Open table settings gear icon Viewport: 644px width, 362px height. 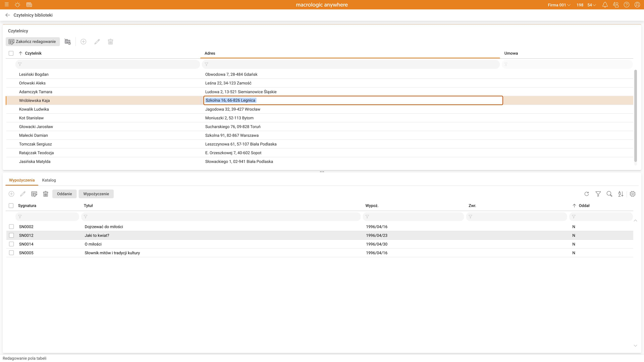(632, 194)
